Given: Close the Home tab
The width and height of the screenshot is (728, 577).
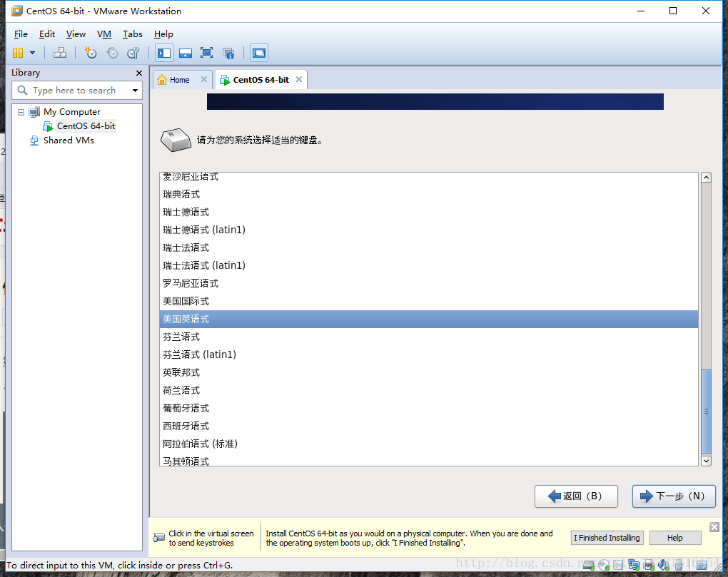Looking at the screenshot, I should tap(204, 79).
